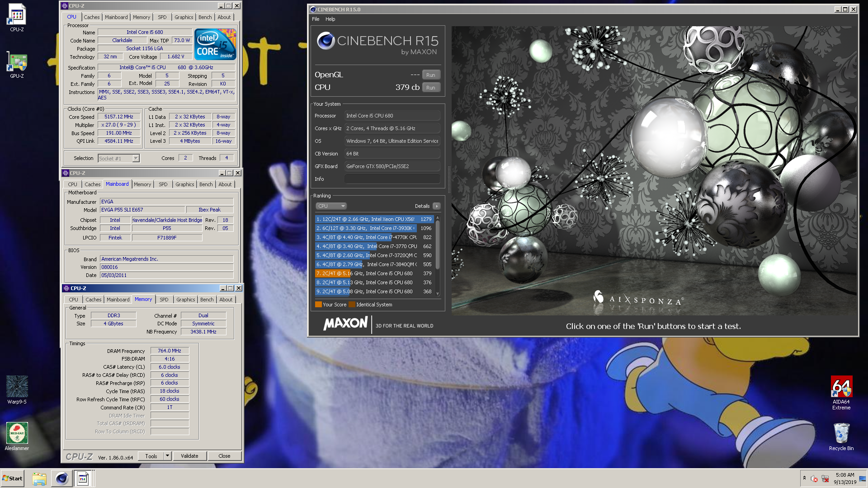
Task: Open About tab in top CPU-Z window
Action: click(224, 17)
